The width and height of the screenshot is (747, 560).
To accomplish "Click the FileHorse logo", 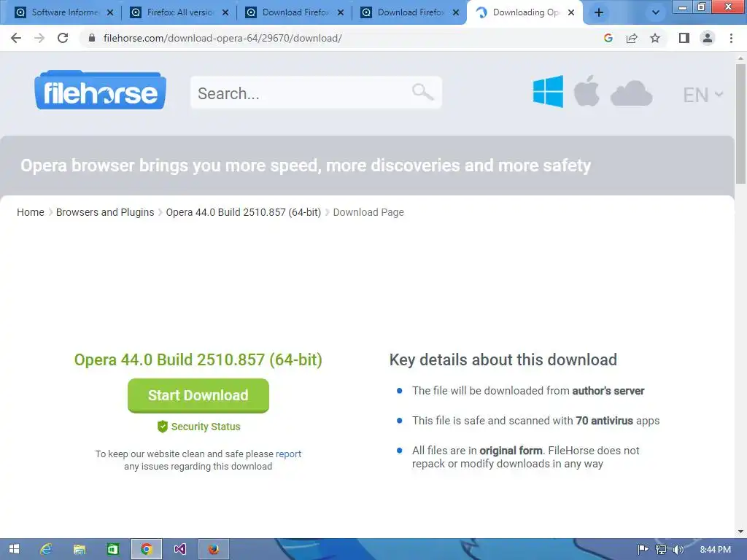I will (x=100, y=90).
